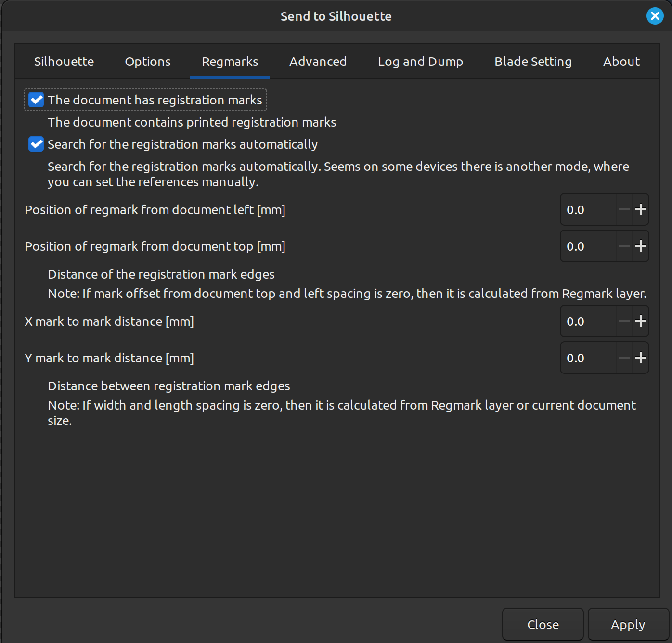This screenshot has height=643, width=672.
Task: Open the About tab
Action: point(621,62)
